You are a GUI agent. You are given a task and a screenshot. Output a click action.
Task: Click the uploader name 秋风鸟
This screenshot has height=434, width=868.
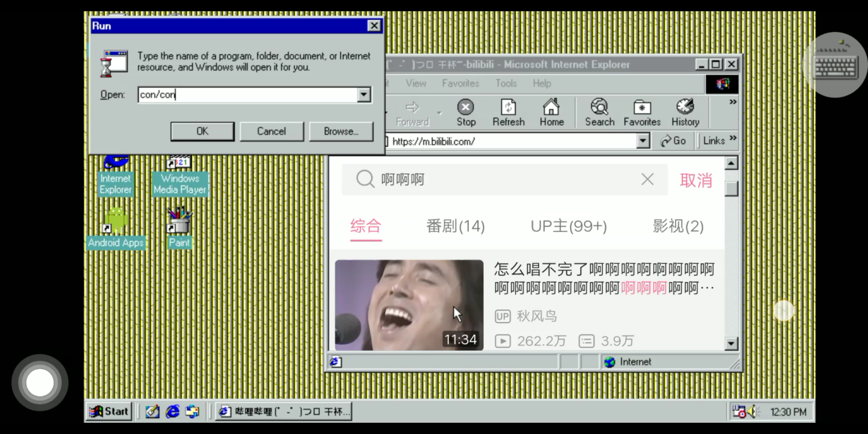tap(536, 316)
